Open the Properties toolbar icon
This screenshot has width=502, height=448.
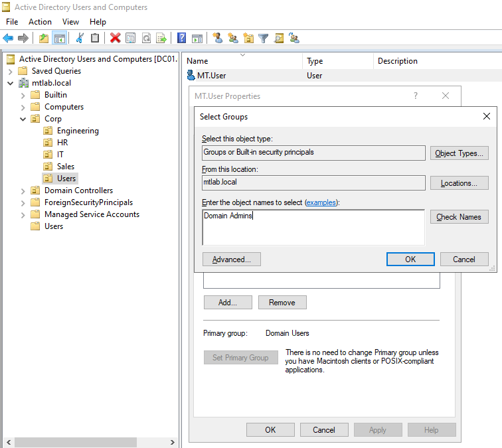pos(131,38)
